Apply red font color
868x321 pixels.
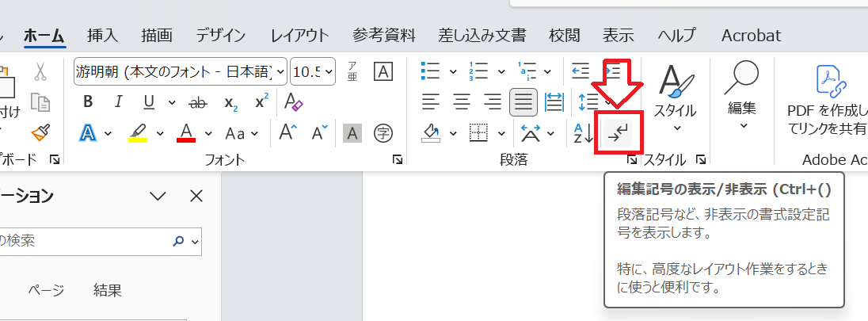click(x=187, y=133)
